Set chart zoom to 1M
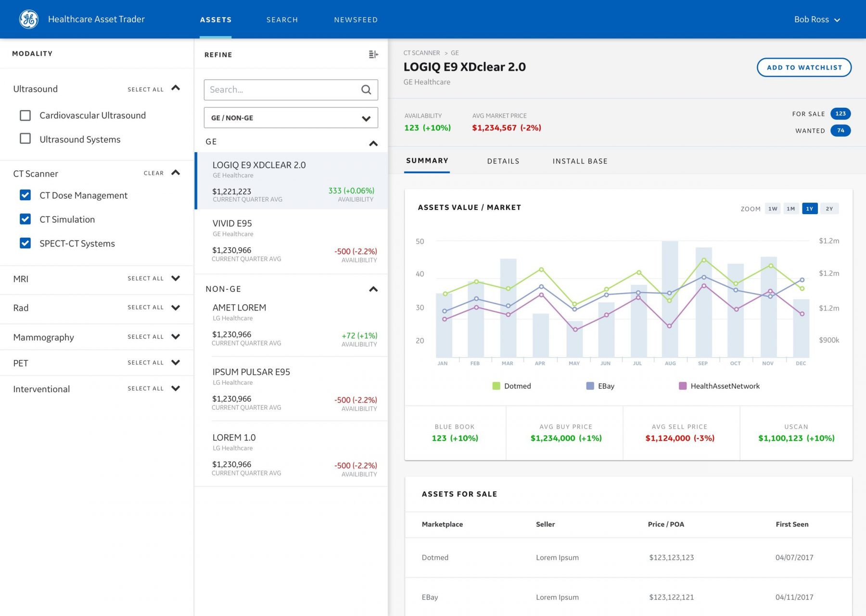 click(791, 208)
